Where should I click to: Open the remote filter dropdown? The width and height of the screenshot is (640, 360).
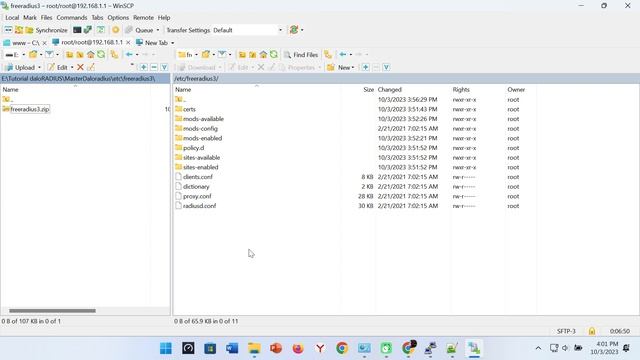click(230, 55)
